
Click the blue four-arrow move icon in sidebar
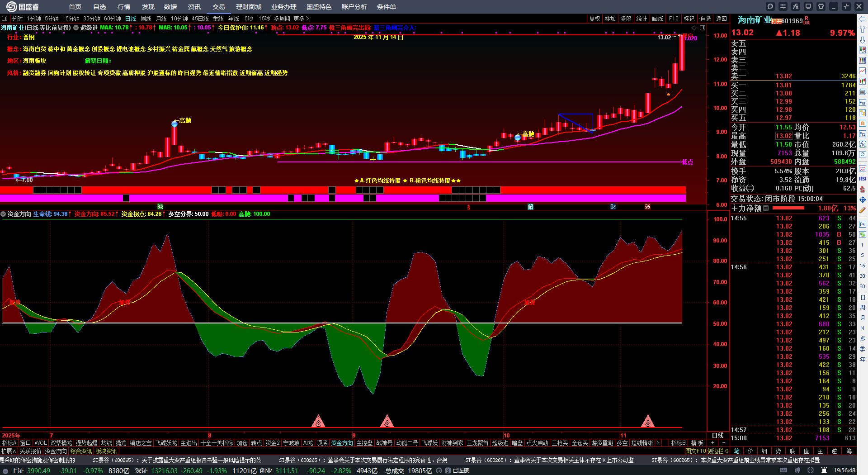[863, 199]
